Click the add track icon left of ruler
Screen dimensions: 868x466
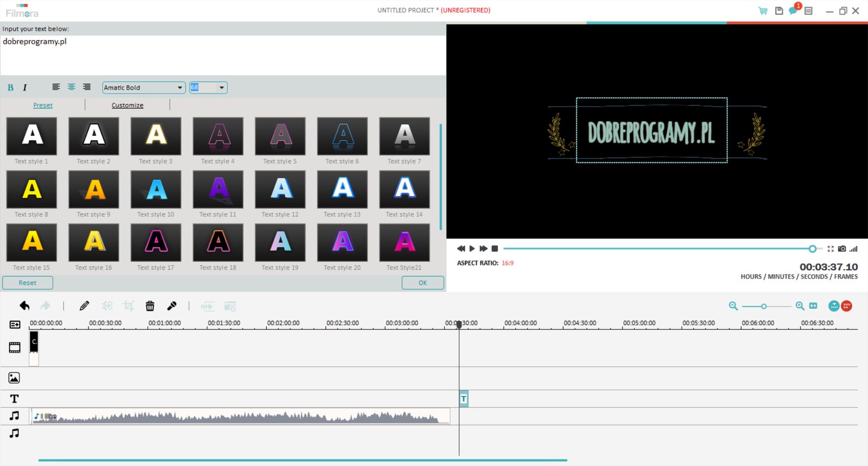click(15, 325)
